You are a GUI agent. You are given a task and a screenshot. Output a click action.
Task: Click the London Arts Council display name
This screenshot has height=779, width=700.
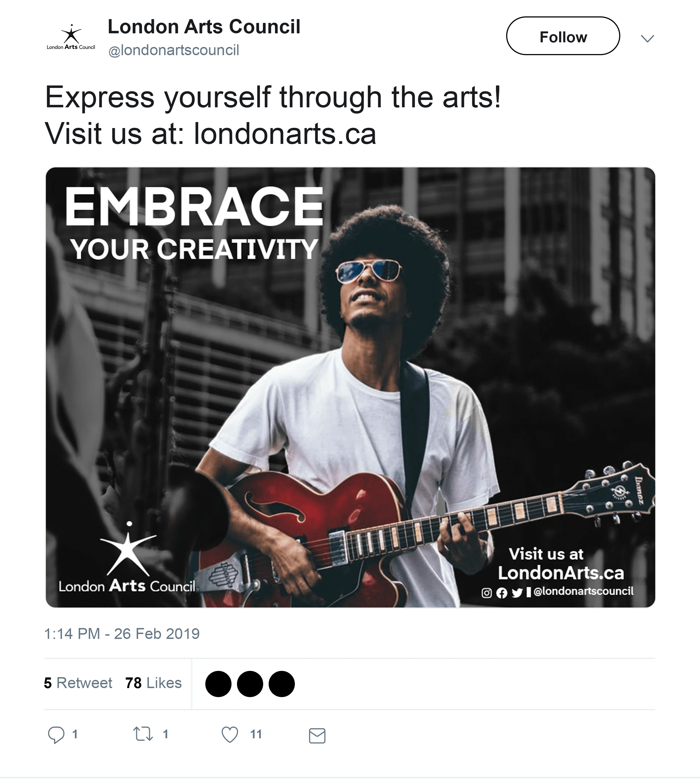pos(204,27)
